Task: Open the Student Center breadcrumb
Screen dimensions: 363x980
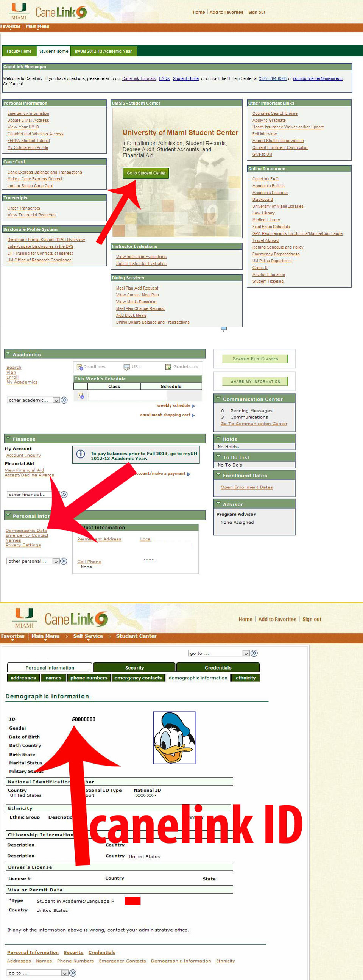Action: pyautogui.click(x=136, y=636)
